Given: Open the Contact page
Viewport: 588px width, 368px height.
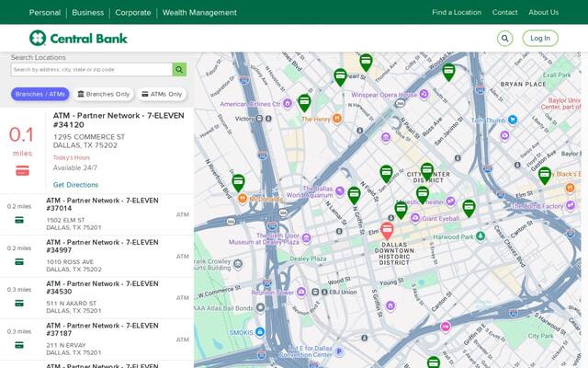Looking at the screenshot, I should click(x=504, y=12).
